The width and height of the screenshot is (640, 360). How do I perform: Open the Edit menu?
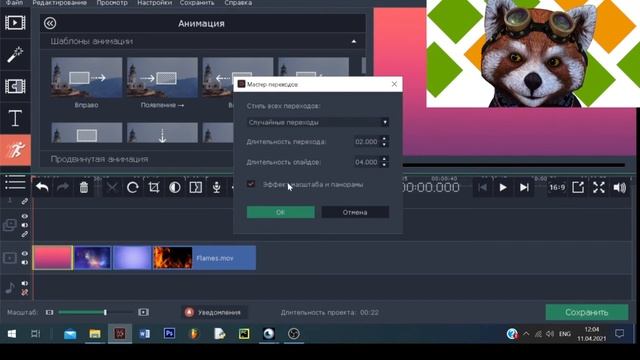(x=60, y=3)
